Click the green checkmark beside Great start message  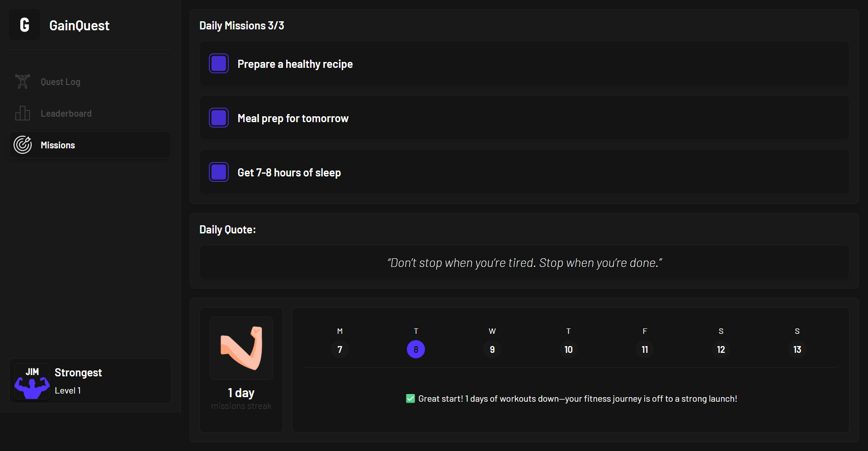coord(410,399)
